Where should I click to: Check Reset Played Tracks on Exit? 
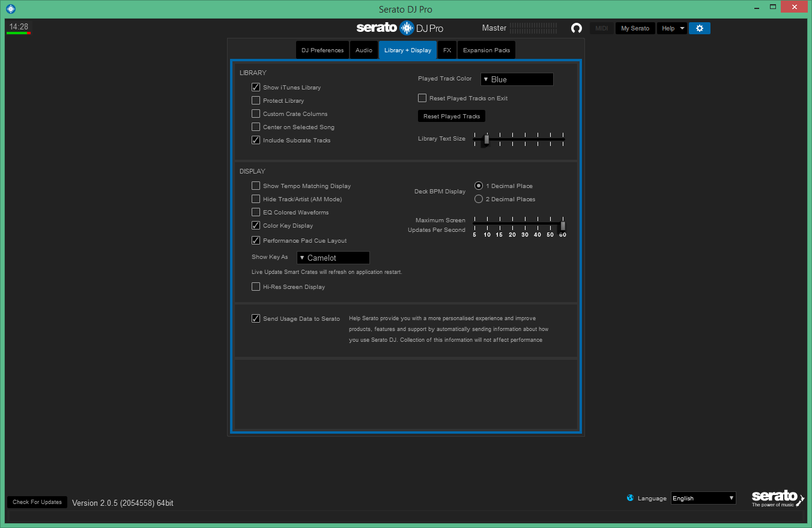pos(422,98)
